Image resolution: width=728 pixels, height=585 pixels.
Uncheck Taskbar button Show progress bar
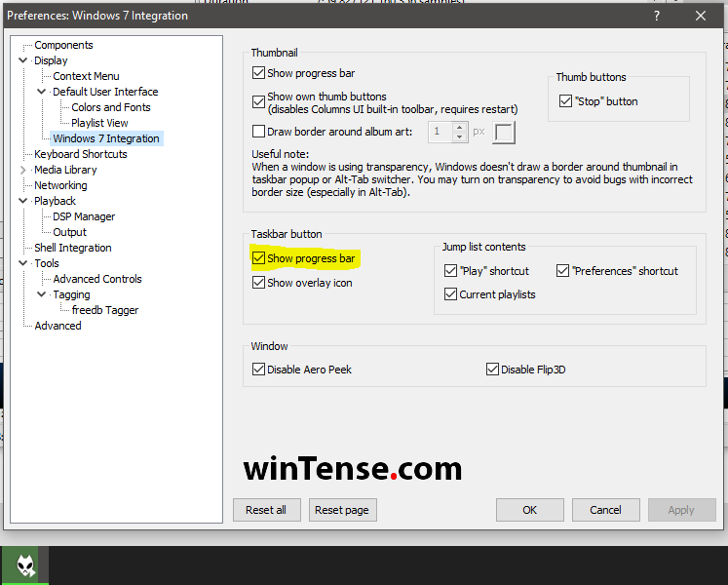pos(258,258)
